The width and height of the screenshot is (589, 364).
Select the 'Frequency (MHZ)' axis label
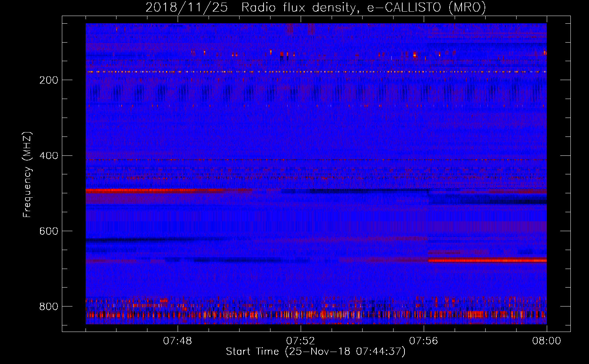click(x=27, y=175)
